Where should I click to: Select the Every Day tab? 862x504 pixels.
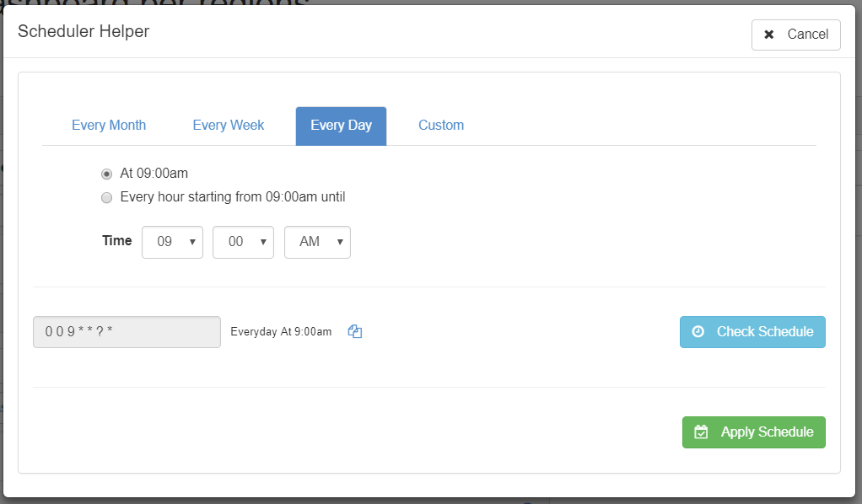point(341,126)
